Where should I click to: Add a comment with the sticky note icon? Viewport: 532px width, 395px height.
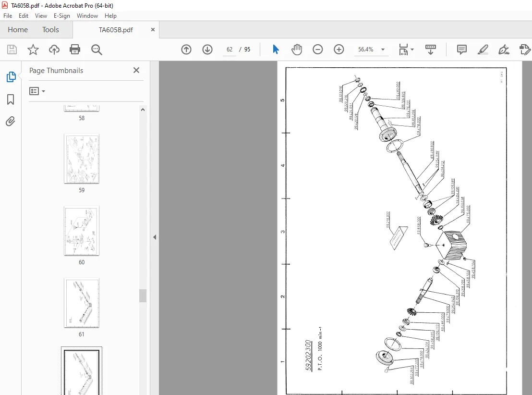[x=462, y=49]
